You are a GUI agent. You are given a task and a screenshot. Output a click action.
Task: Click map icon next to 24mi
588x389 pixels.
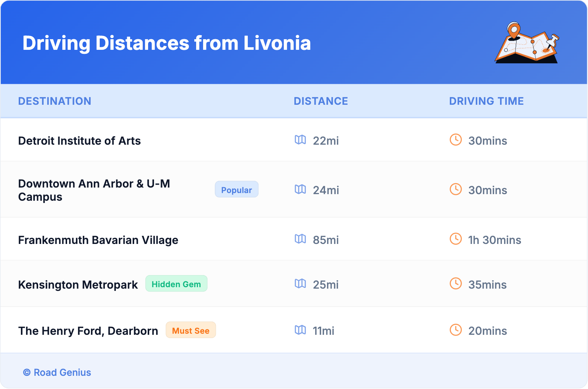click(x=300, y=189)
